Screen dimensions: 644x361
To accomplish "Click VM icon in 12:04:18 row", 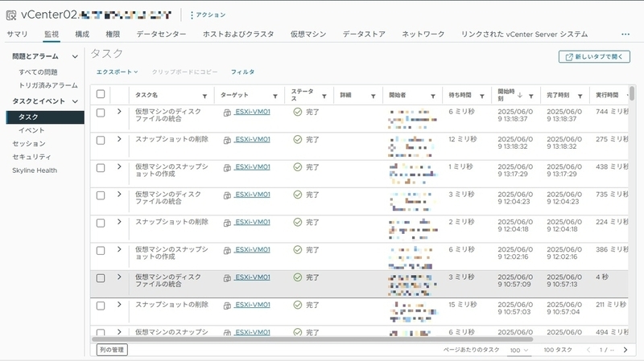I will click(227, 224).
